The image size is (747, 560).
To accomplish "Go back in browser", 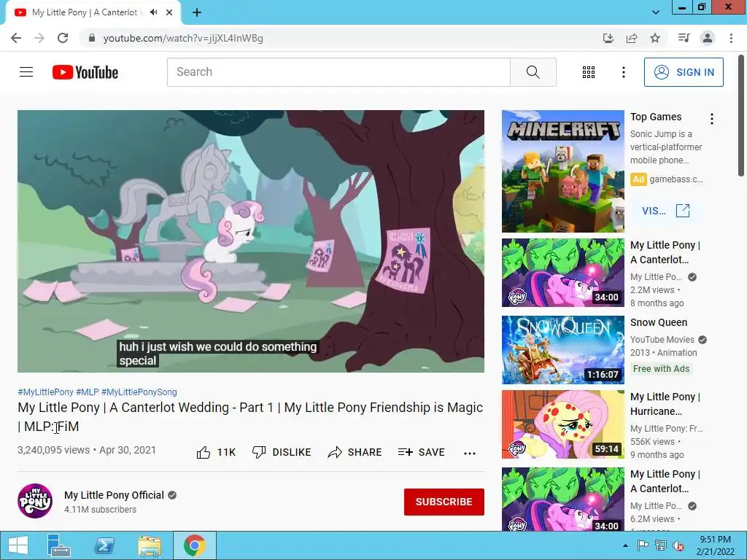I will click(x=16, y=38).
